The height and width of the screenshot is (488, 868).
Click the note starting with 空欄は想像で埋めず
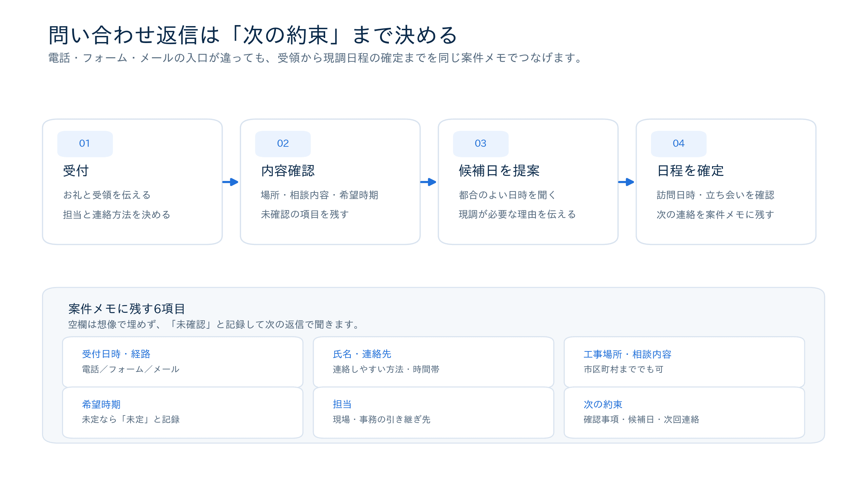tap(214, 325)
